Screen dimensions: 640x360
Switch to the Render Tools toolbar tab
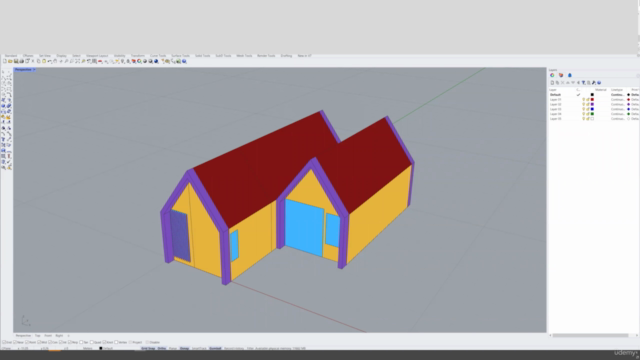(x=266, y=56)
